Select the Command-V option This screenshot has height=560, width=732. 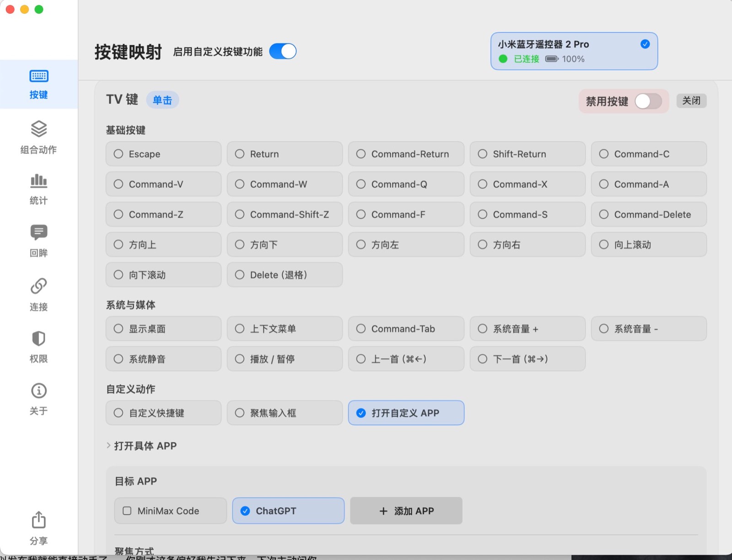(x=163, y=184)
